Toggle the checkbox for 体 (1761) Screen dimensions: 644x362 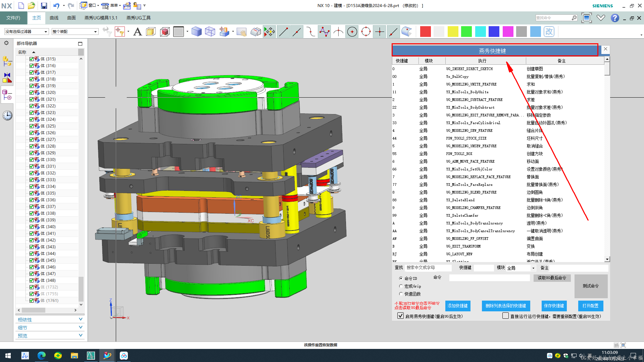coord(32,300)
